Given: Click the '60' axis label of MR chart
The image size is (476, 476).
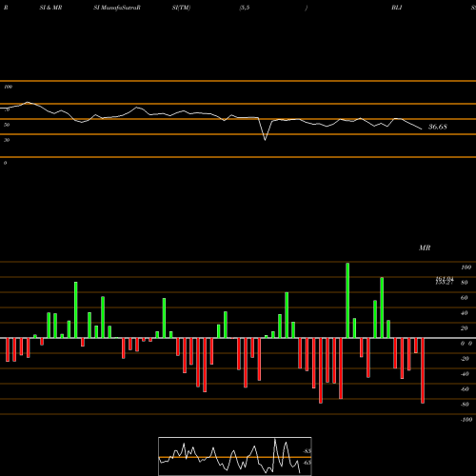Looking at the screenshot, I should point(465,298).
